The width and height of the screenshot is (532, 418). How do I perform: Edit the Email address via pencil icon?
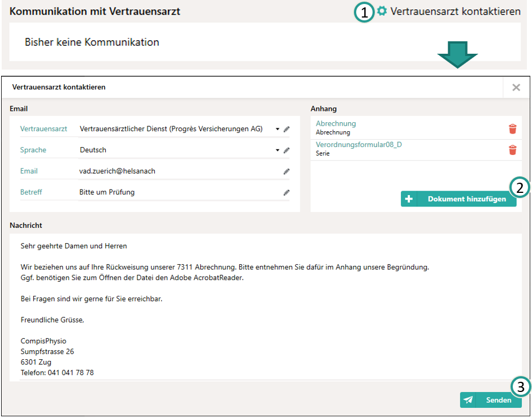pyautogui.click(x=287, y=171)
